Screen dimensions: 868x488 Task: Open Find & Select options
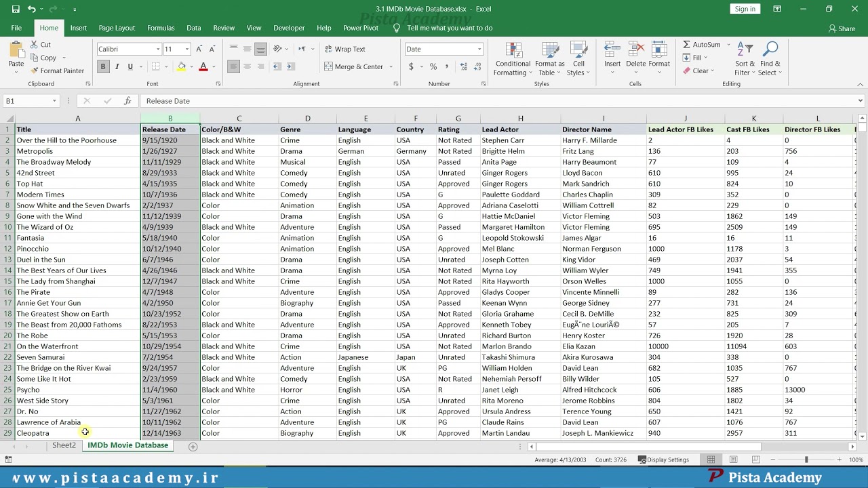(x=770, y=60)
